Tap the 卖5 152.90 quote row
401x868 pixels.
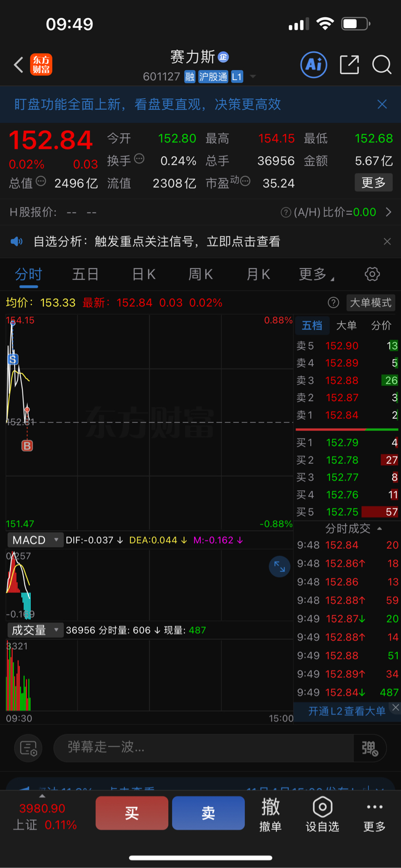pyautogui.click(x=347, y=346)
